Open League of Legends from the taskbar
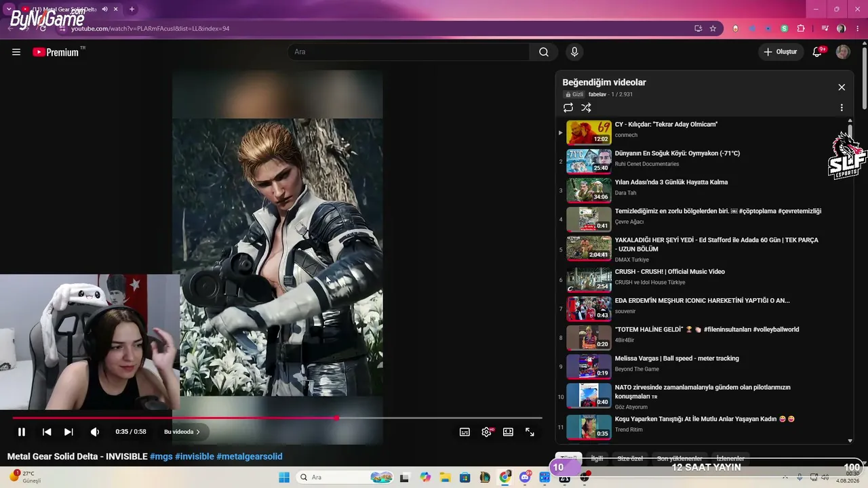The image size is (868, 488). click(x=485, y=477)
